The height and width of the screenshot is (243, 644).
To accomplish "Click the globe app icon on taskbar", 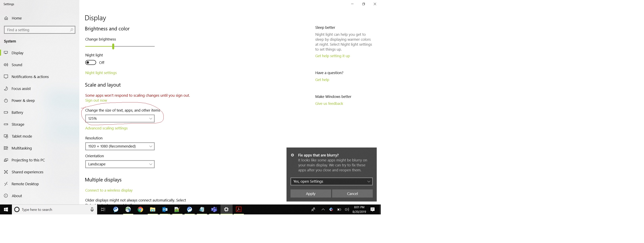I will [x=128, y=210].
